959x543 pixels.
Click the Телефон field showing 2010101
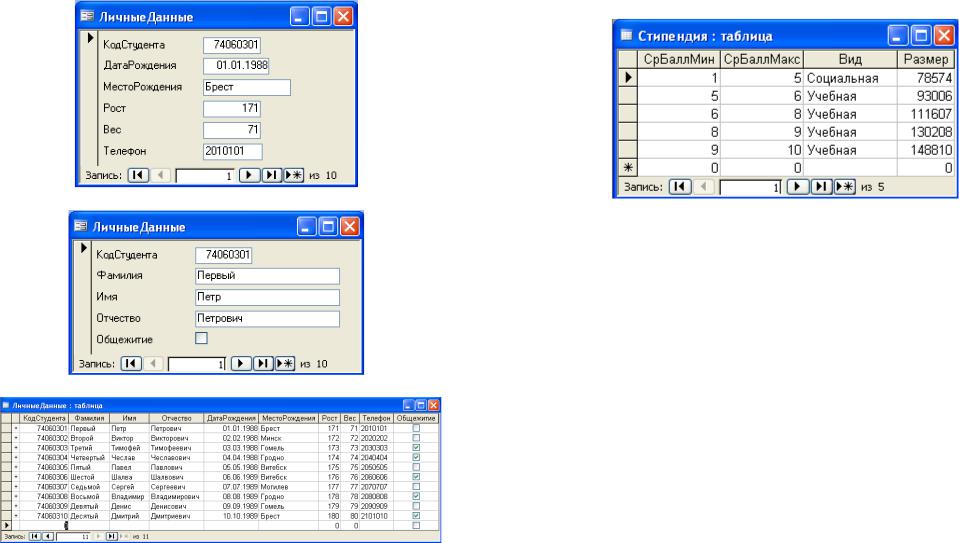(231, 151)
